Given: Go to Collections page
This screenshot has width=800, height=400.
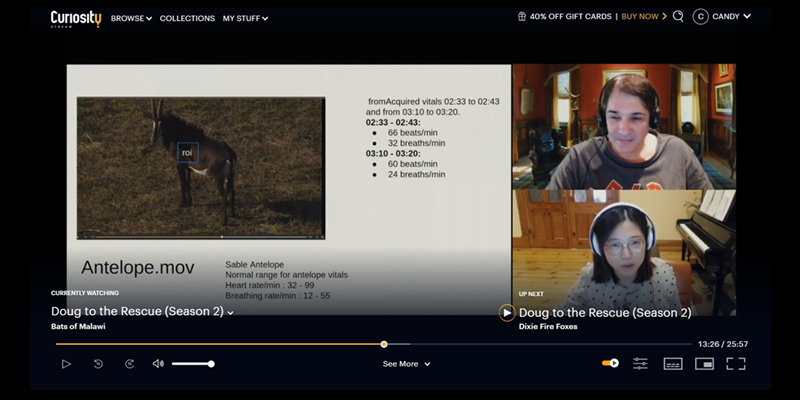Looking at the screenshot, I should (x=187, y=18).
